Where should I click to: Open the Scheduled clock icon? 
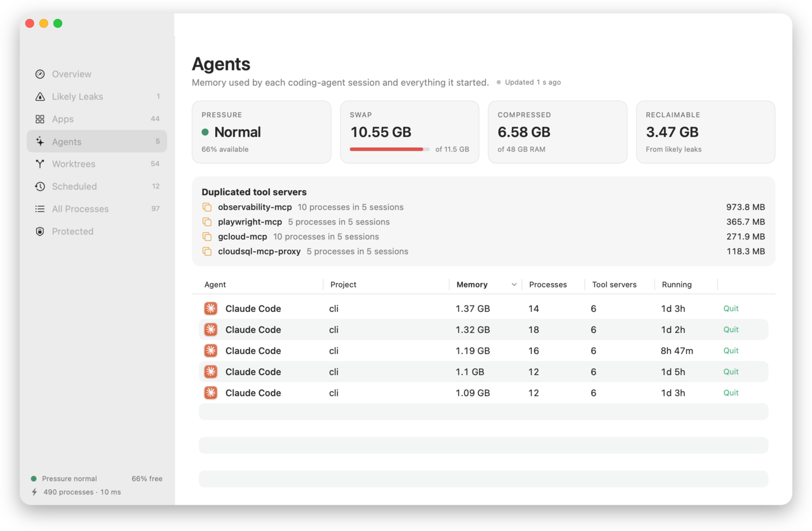pos(40,187)
